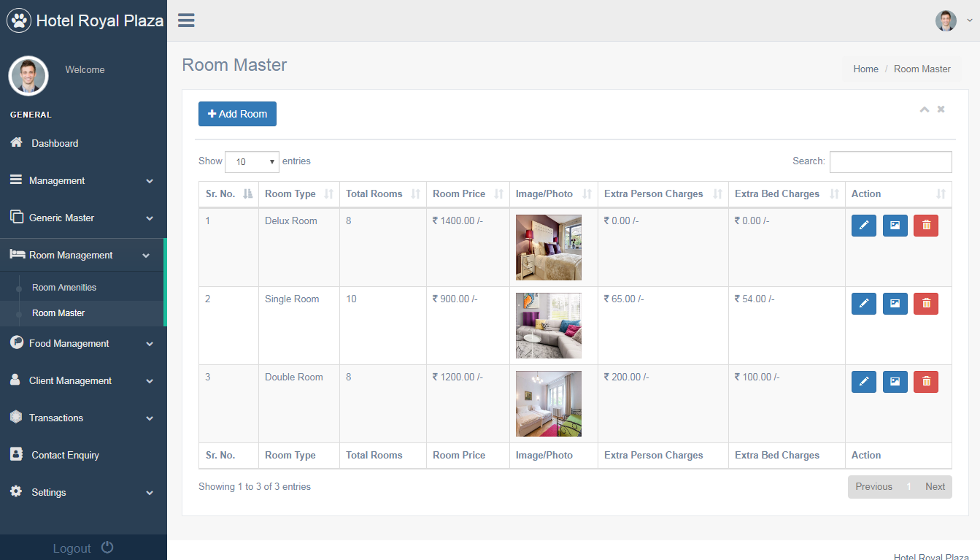980x560 pixels.
Task: Click the Delux Room photo thumbnail
Action: [549, 248]
